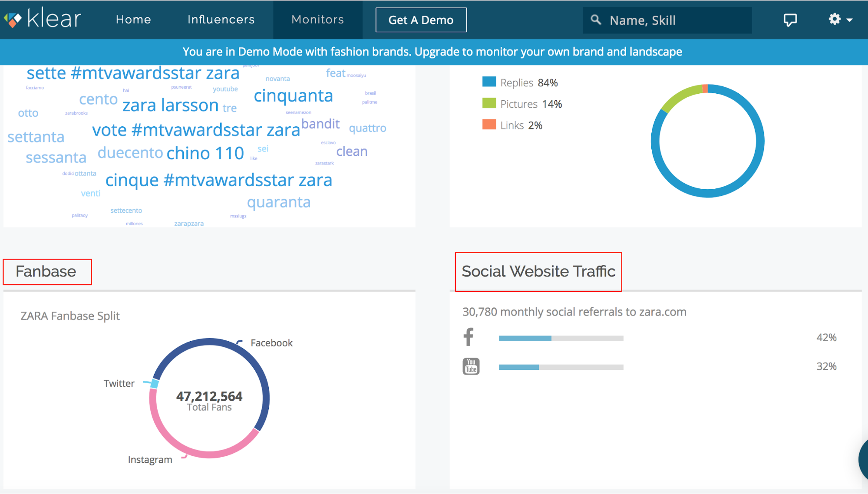Click the Get A Demo button

[421, 20]
